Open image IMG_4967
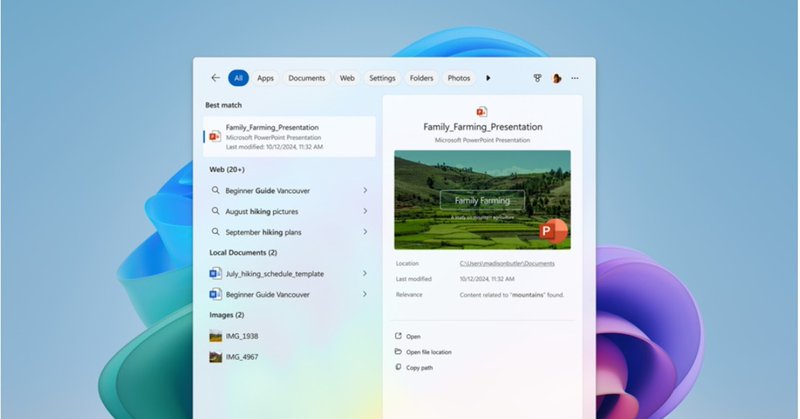The height and width of the screenshot is (419, 800). click(242, 357)
